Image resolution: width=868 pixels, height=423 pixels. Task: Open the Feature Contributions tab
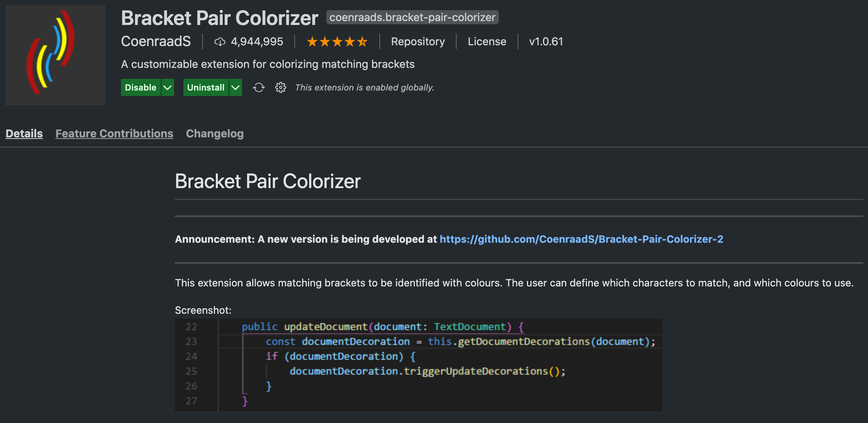click(114, 133)
